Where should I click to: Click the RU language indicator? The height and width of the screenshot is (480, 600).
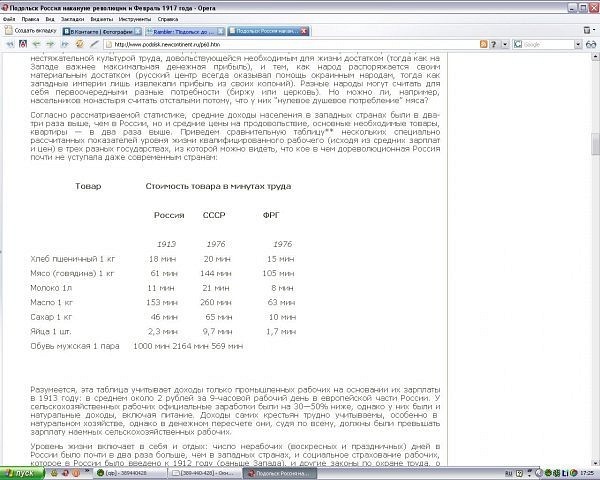point(509,473)
